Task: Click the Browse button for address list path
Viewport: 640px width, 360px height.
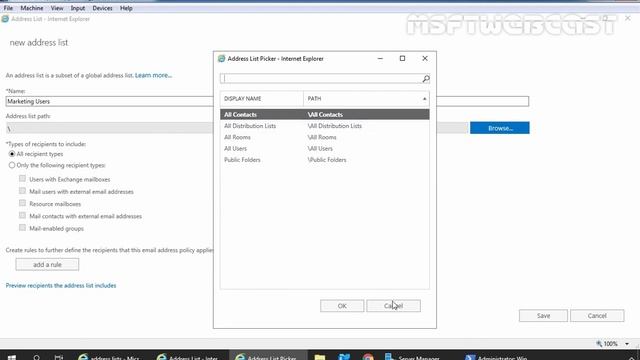Action: click(500, 128)
